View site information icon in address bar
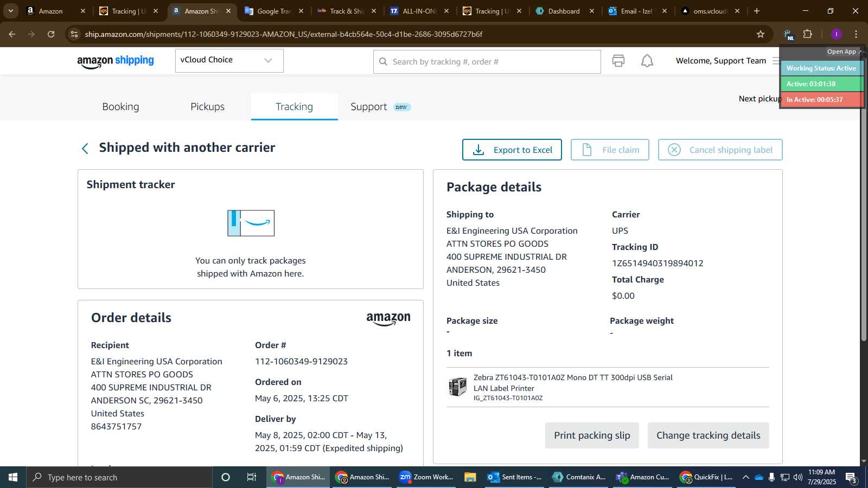 [74, 34]
